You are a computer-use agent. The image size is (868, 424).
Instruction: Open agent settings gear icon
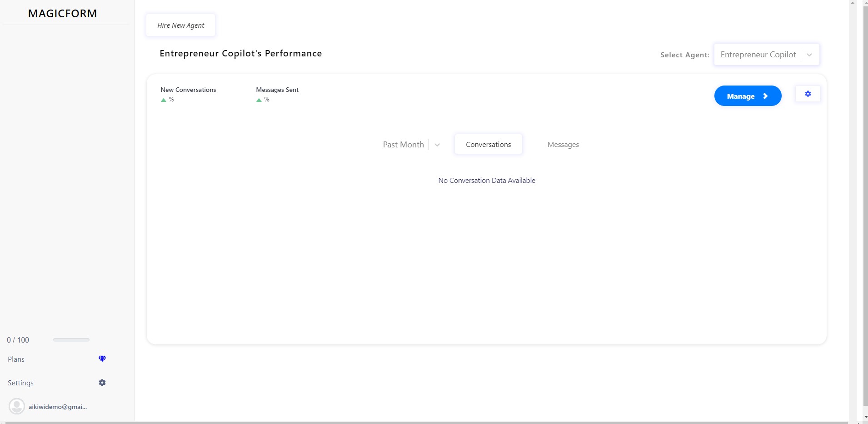click(x=808, y=94)
